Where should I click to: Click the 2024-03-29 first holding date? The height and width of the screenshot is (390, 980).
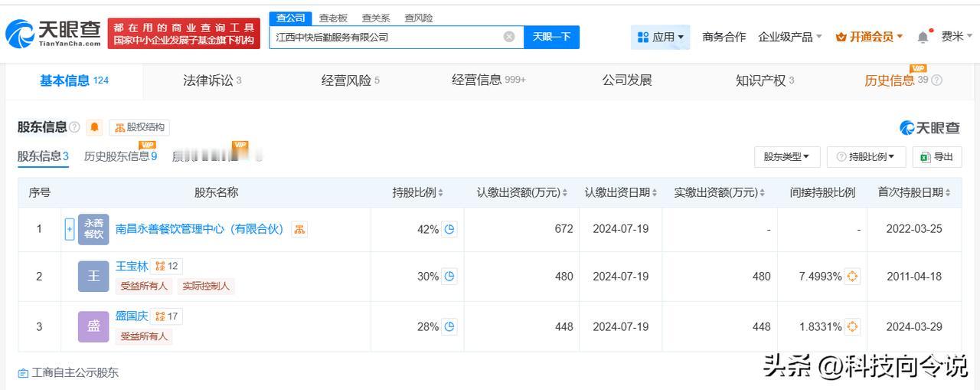[914, 326]
